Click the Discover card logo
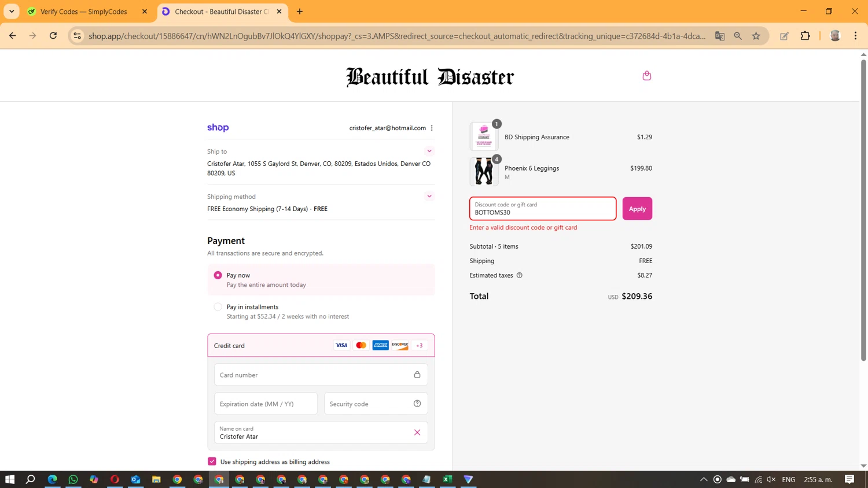The height and width of the screenshot is (488, 868). pos(400,345)
